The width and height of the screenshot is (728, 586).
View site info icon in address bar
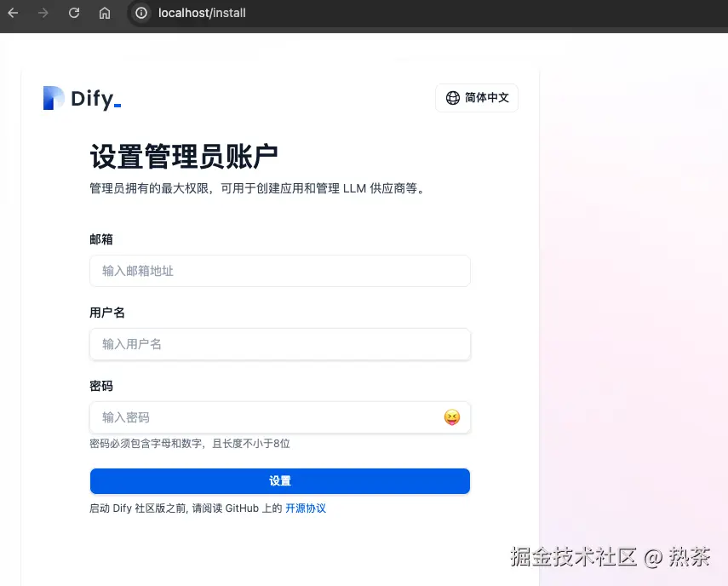[141, 13]
